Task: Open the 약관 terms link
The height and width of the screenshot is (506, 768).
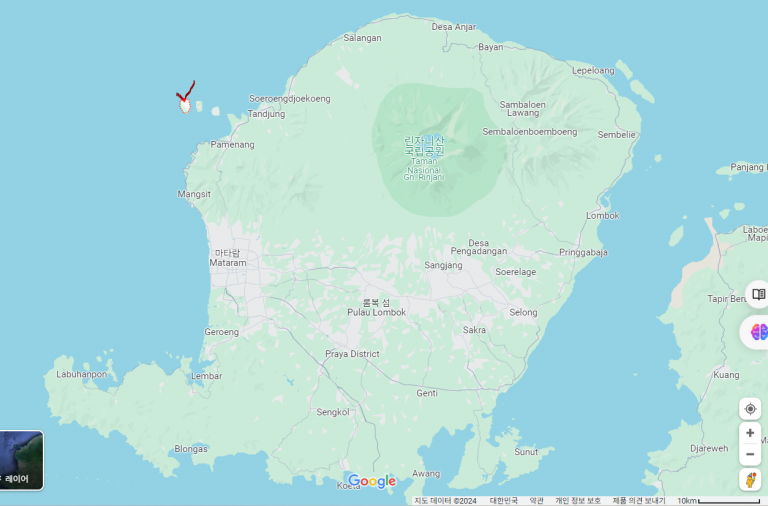Action: pyautogui.click(x=537, y=501)
